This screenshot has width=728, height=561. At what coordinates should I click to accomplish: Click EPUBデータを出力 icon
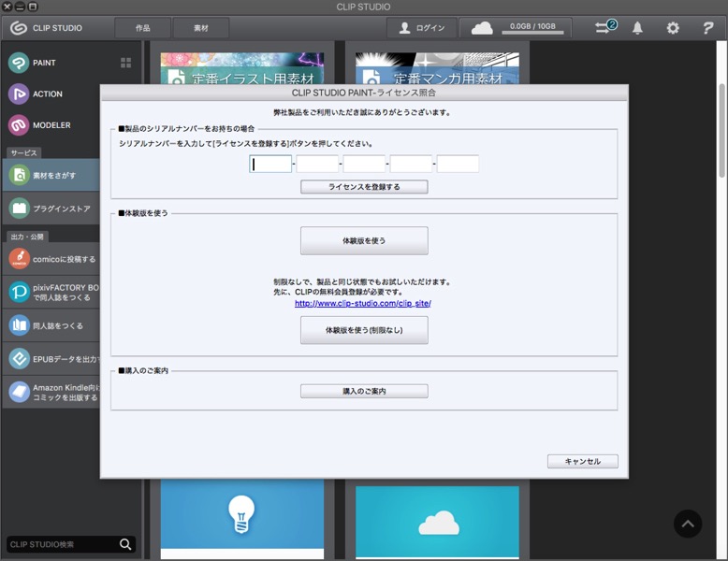tap(19, 359)
